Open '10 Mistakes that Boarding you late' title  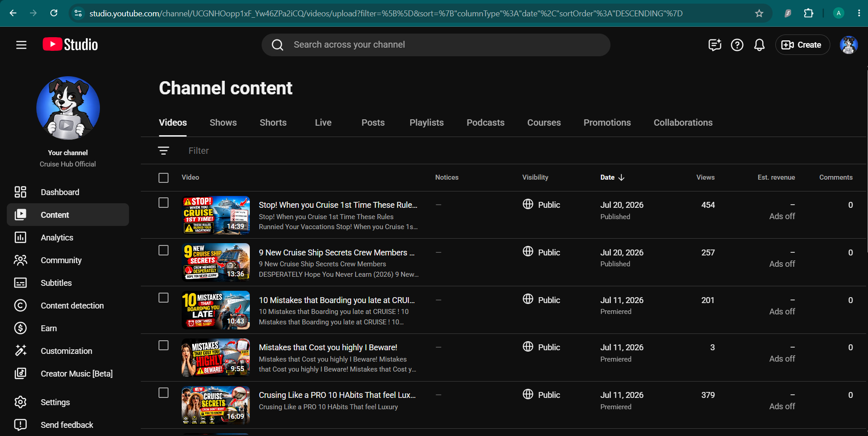point(337,300)
